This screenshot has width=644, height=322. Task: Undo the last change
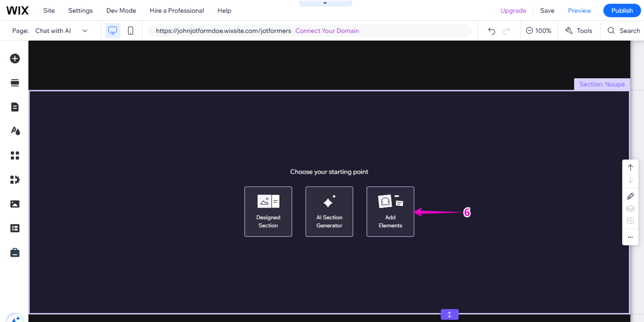(491, 31)
